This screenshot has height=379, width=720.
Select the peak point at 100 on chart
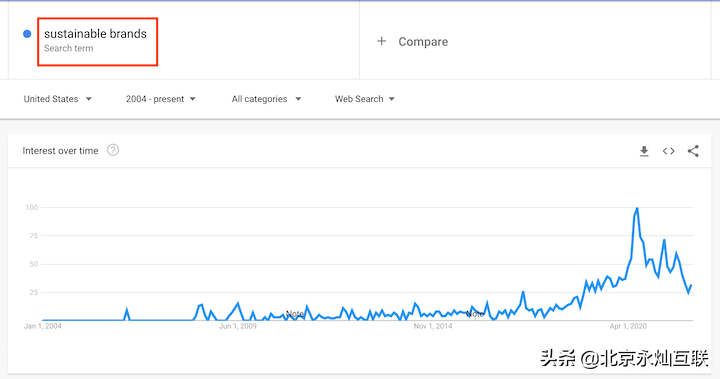637,208
